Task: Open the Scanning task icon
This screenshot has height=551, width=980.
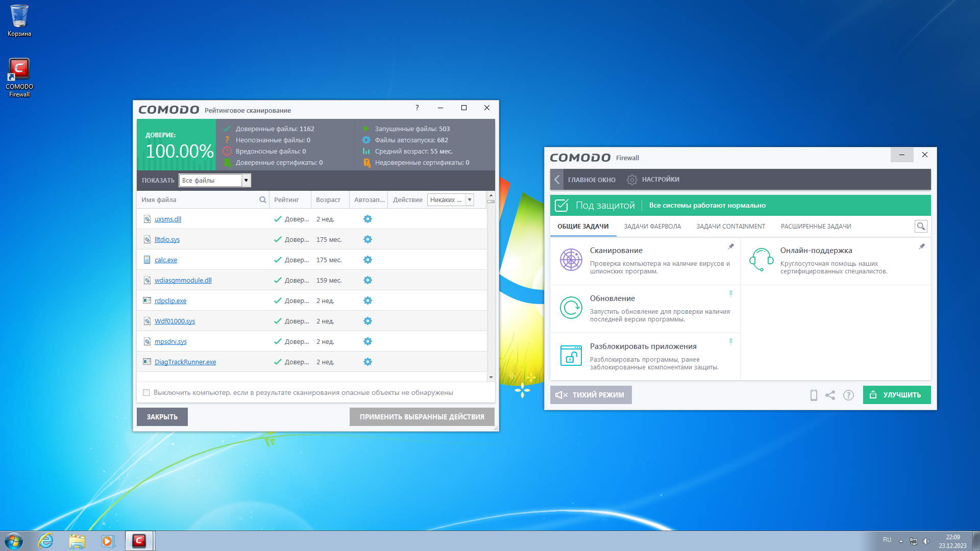Action: [571, 260]
